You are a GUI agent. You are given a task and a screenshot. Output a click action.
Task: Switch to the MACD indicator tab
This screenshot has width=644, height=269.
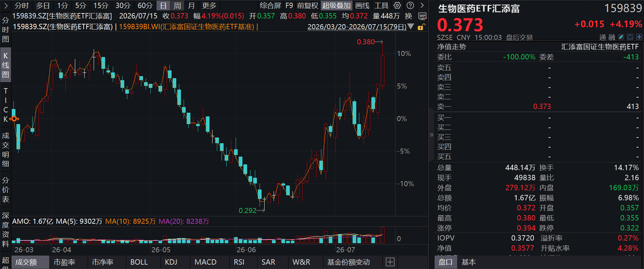(x=205, y=262)
